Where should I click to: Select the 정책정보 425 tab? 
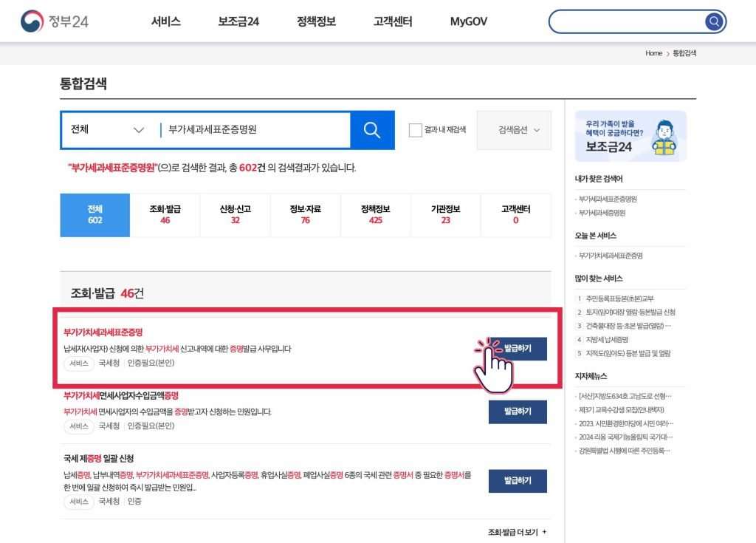376,215
